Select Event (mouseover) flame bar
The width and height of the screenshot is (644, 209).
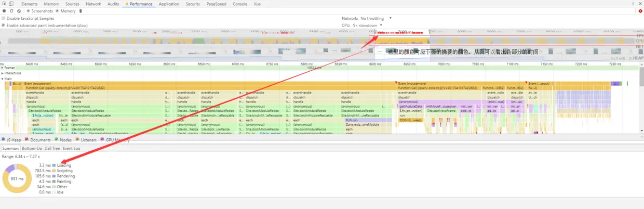(209, 83)
